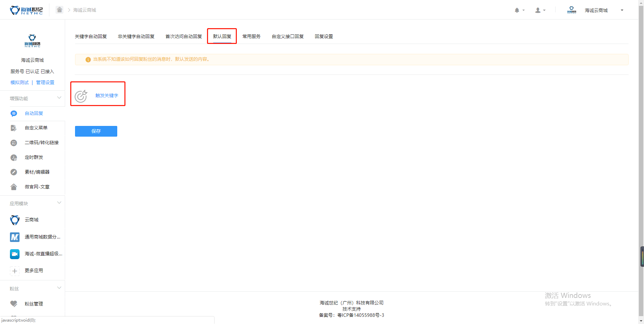The image size is (644, 324).
Task: Click 服务号 已认证 已接入 status text
Action: 32,71
